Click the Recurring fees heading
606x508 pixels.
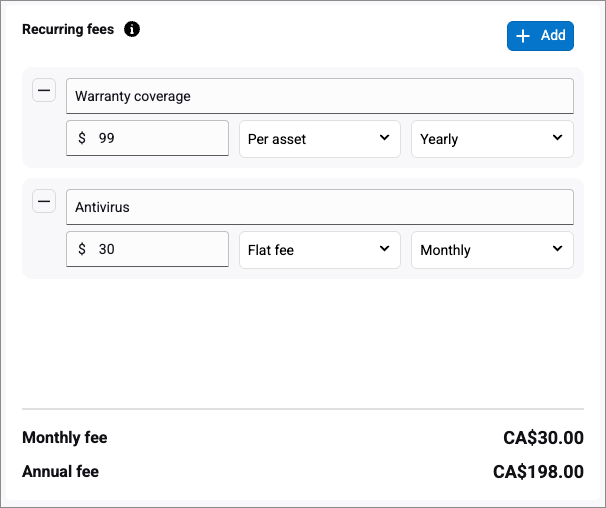68,29
